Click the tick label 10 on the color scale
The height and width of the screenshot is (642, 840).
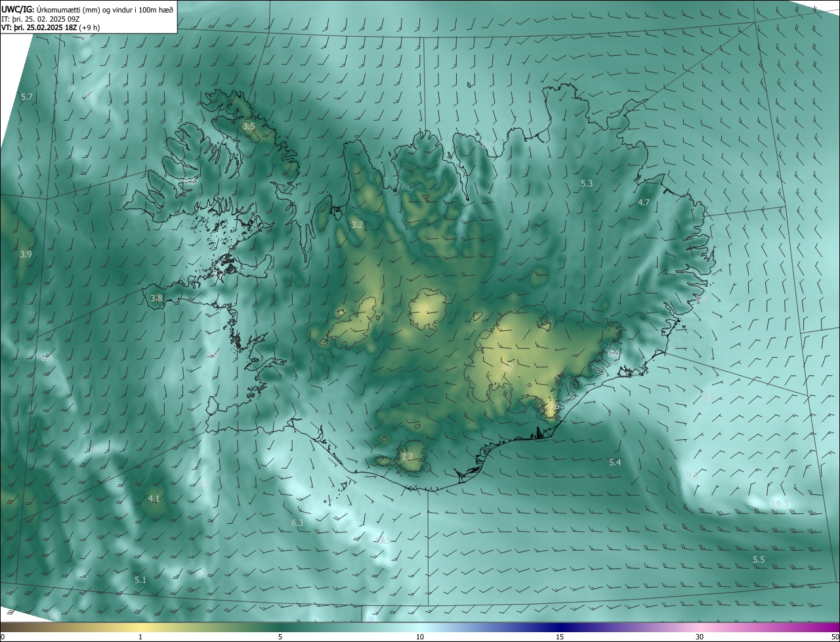420,637
